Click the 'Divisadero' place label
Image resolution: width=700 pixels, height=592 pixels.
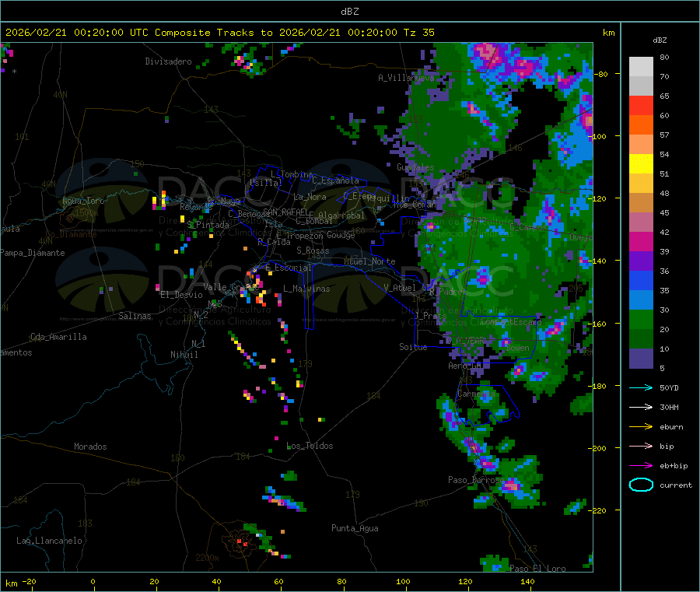[x=168, y=61]
